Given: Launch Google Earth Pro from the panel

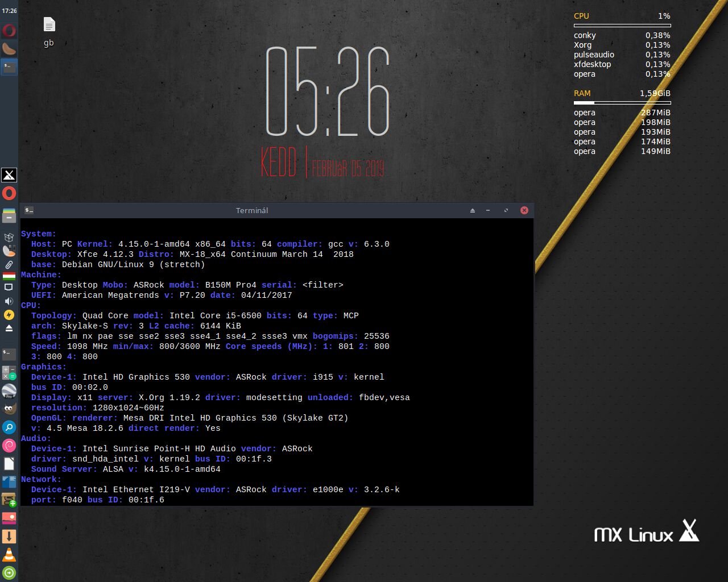Looking at the screenshot, I should click(9, 391).
